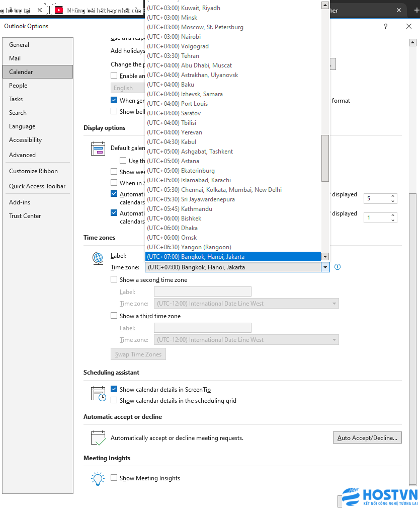Select (UTC+06:00) Omsk time zone
This screenshot has width=420, height=510.
[x=233, y=238]
